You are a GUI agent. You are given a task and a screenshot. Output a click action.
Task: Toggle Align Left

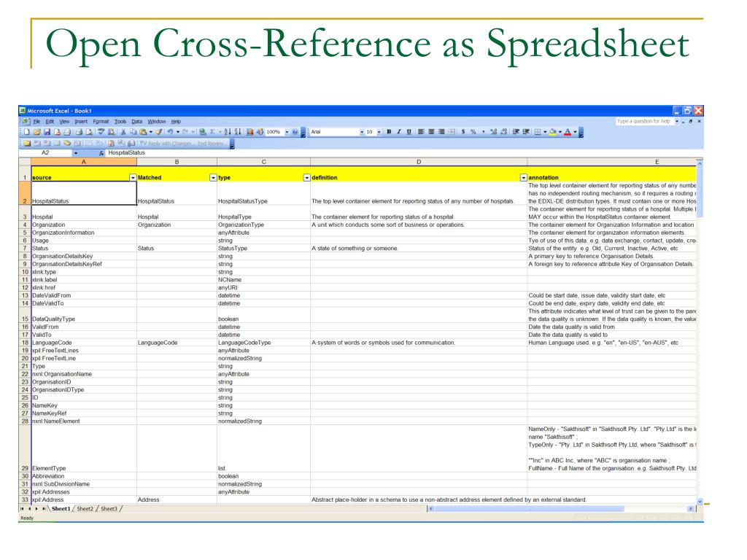421,132
